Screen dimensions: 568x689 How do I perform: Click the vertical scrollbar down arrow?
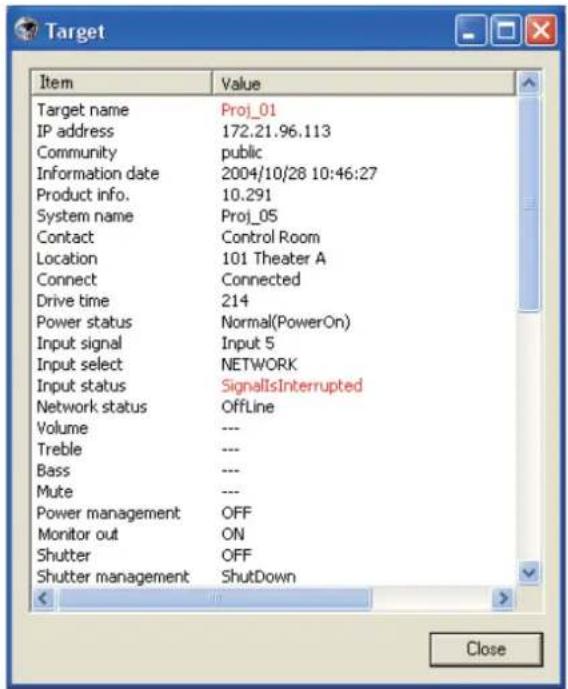tap(529, 573)
